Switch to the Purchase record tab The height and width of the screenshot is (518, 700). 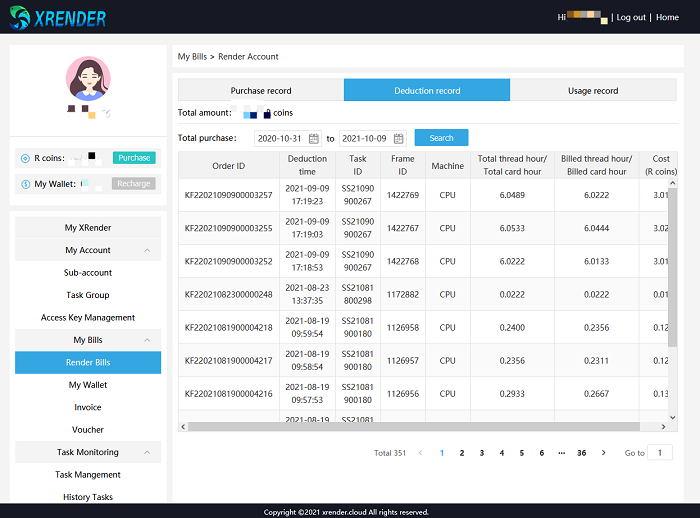coord(261,91)
